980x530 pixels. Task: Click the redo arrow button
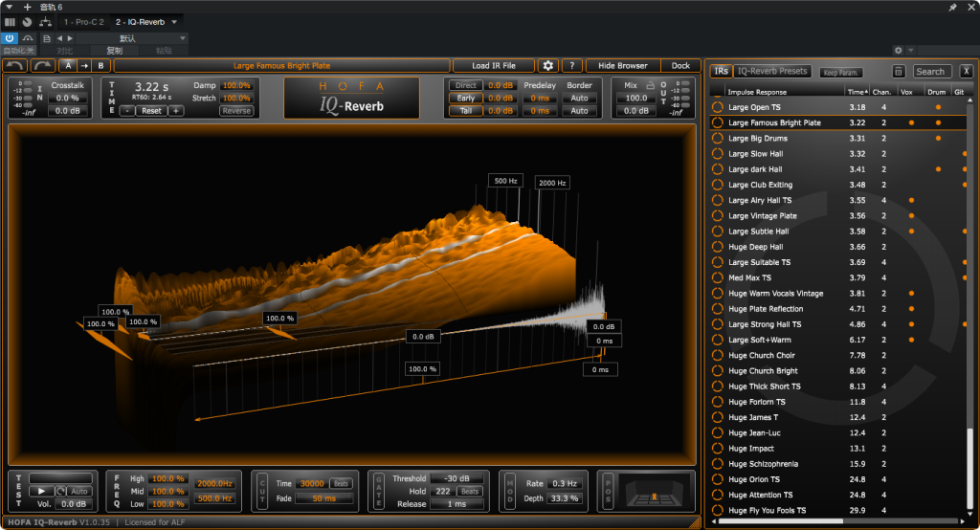(42, 66)
